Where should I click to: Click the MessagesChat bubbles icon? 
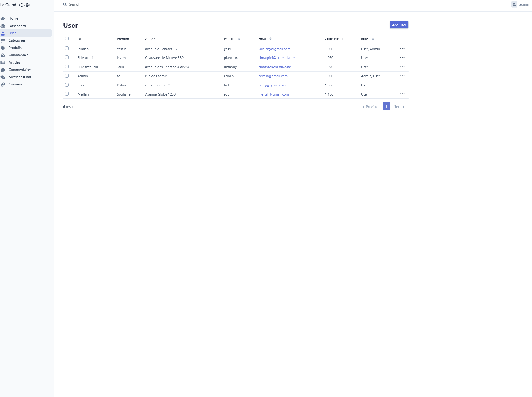(x=3, y=77)
